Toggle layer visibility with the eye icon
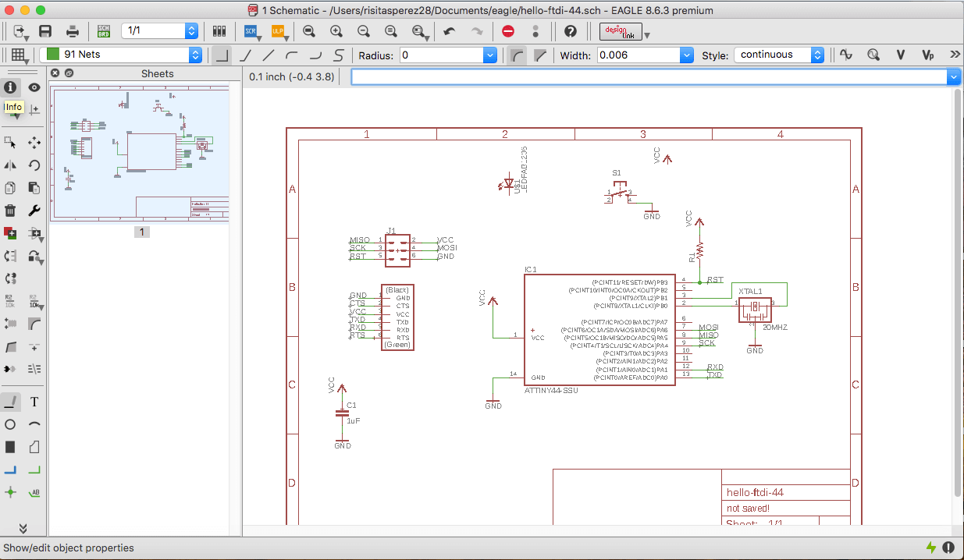 (x=34, y=87)
